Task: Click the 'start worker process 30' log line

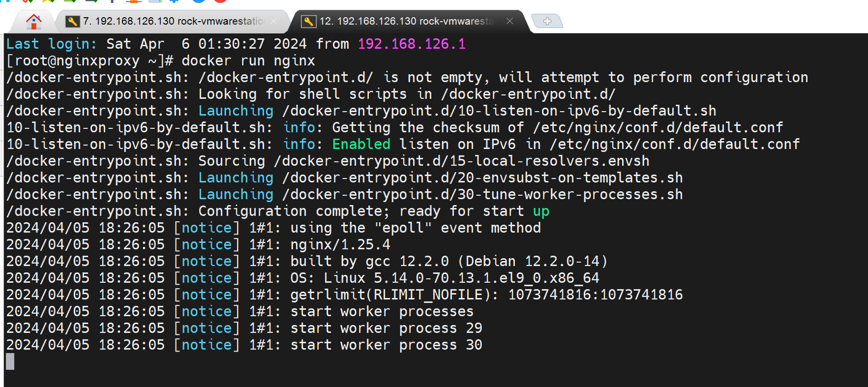Action: click(386, 345)
